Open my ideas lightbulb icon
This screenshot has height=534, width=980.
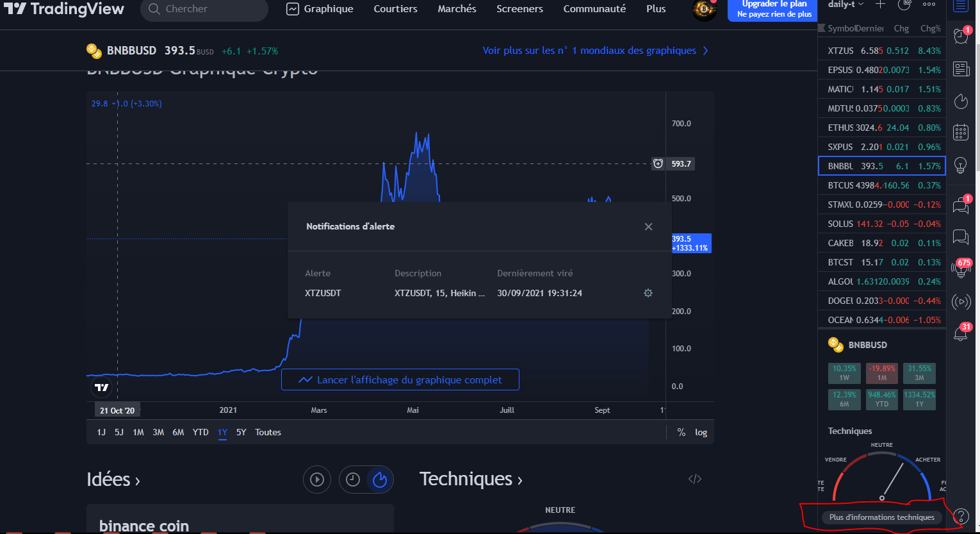point(961,165)
